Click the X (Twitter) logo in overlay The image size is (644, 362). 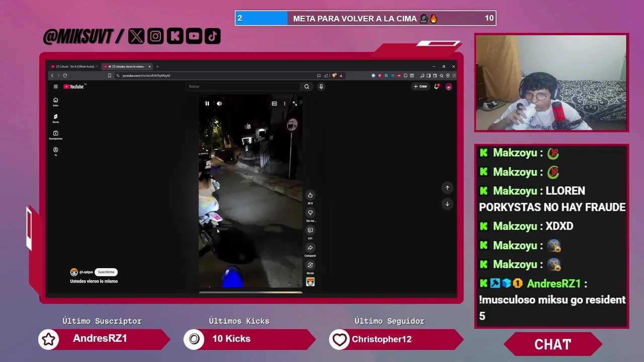(136, 36)
